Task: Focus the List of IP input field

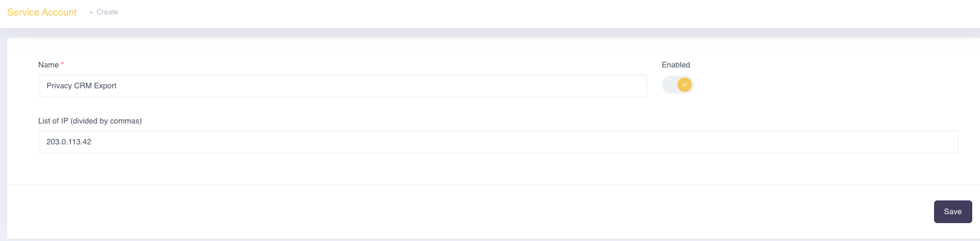Action: pos(498,142)
